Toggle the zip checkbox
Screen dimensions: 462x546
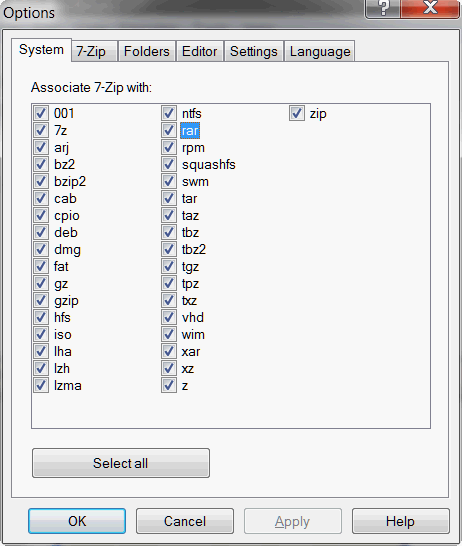297,113
